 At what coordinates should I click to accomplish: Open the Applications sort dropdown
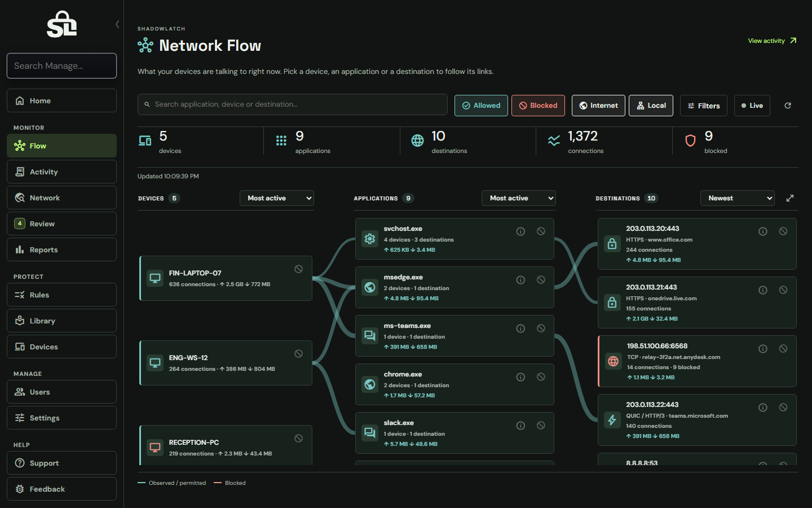[x=519, y=198]
